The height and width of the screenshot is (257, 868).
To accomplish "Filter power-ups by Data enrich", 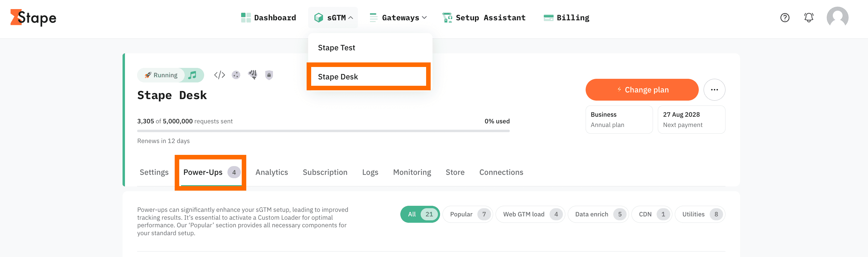I will (598, 214).
